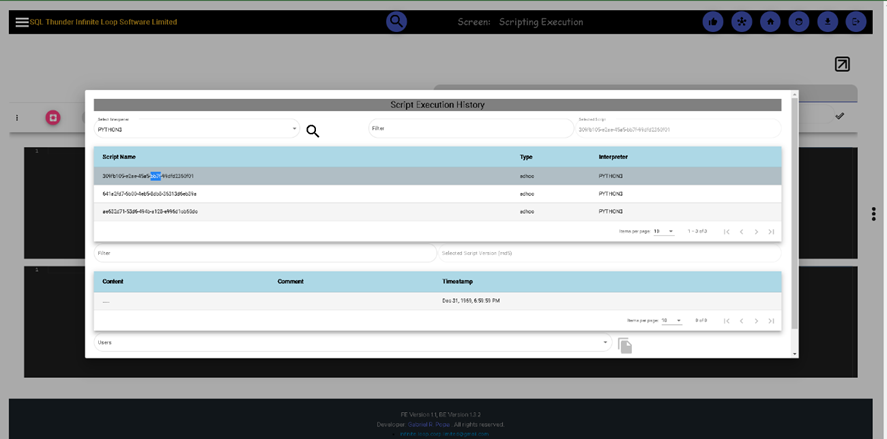This screenshot has height=439, width=887.
Task: Click the Interpreter column header
Action: 613,157
